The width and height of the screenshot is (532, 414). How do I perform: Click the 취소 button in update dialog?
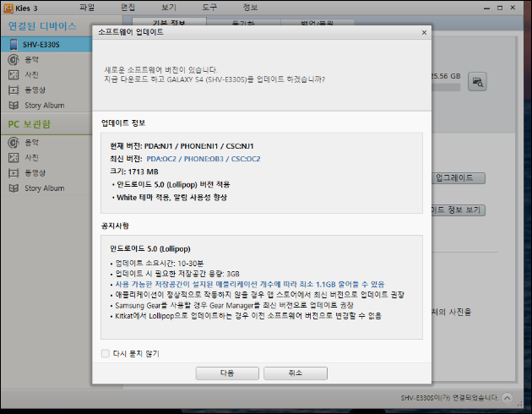point(296,373)
